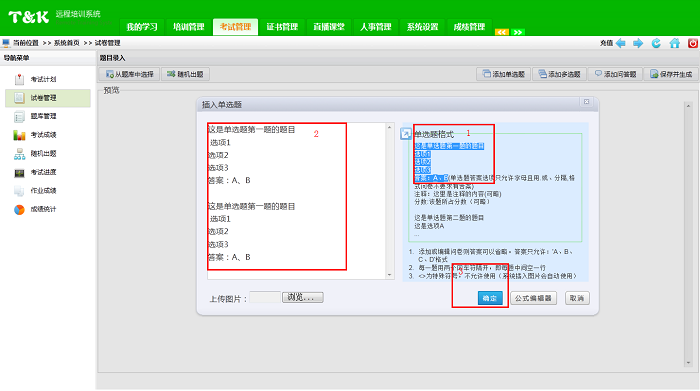Open the 公式编辑器 formula editor
This screenshot has width=700, height=391.
coord(533,298)
